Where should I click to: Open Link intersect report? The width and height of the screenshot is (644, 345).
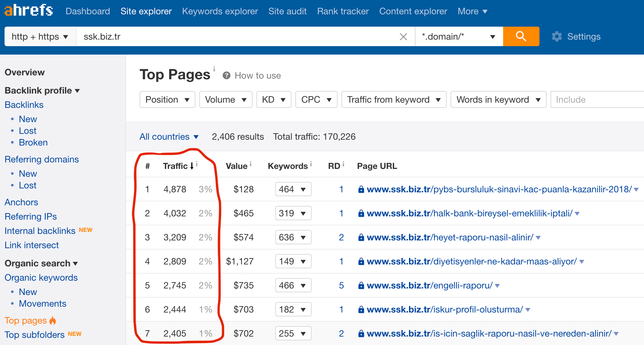(32, 245)
